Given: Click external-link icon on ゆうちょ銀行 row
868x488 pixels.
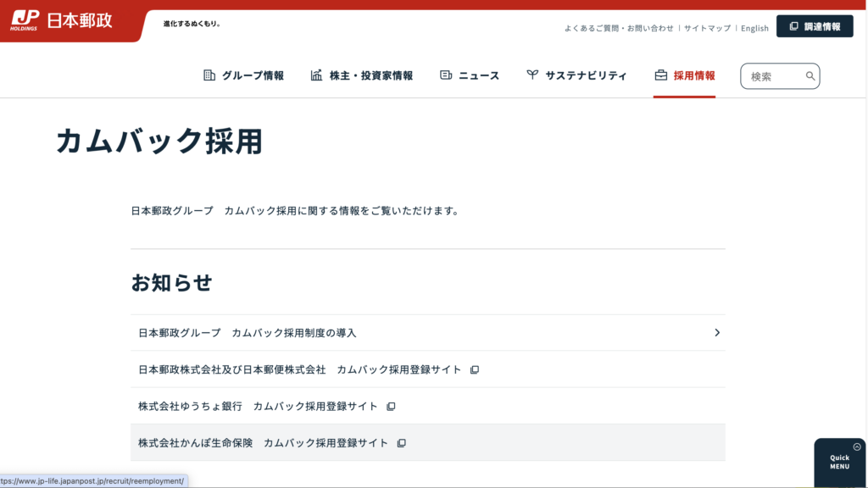Looking at the screenshot, I should [x=391, y=407].
